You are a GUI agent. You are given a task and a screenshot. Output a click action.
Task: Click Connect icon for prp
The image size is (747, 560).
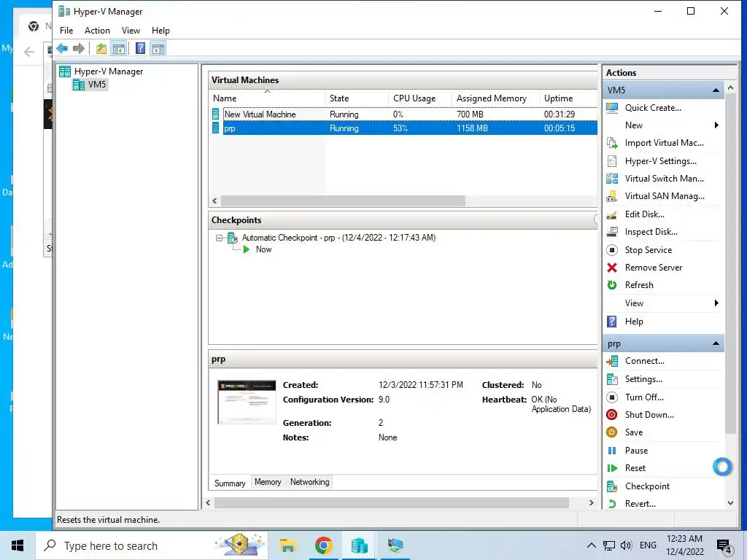pyautogui.click(x=612, y=362)
